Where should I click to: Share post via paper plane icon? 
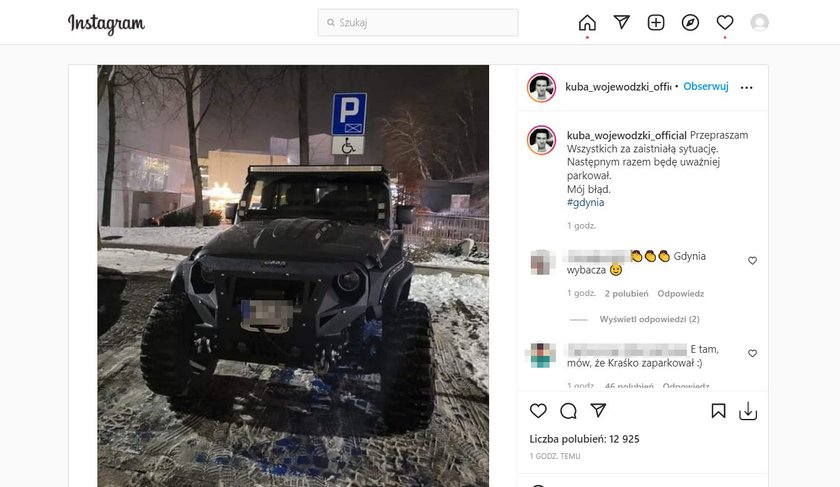[x=598, y=410]
